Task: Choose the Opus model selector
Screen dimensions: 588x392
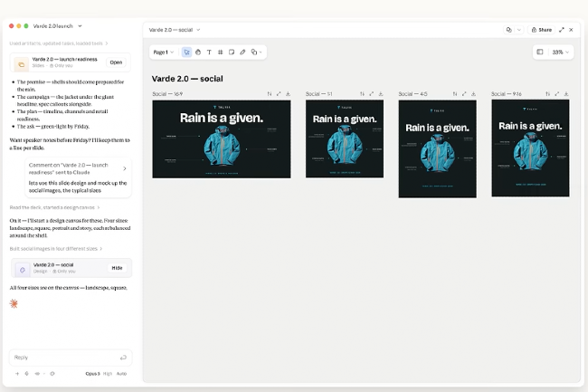Action: click(x=92, y=374)
